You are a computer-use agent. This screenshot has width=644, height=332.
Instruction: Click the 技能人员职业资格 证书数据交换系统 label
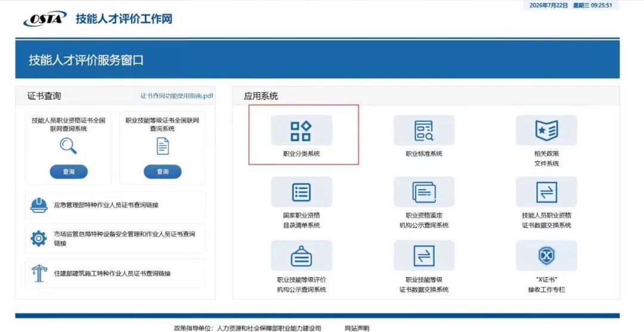[546, 221]
